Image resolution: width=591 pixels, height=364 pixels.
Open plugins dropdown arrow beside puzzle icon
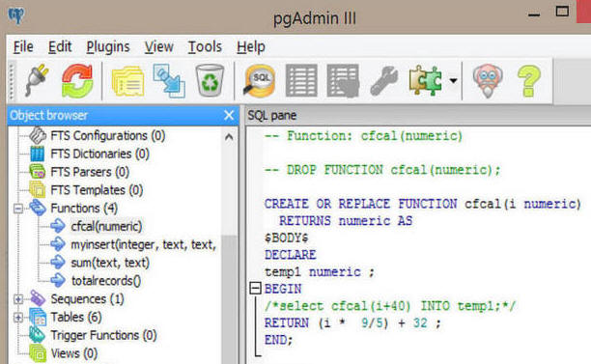click(453, 80)
